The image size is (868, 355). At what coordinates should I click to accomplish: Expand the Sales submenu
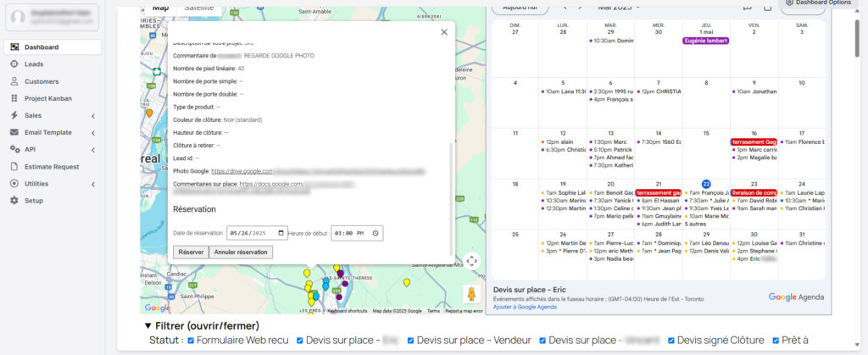pyautogui.click(x=92, y=115)
